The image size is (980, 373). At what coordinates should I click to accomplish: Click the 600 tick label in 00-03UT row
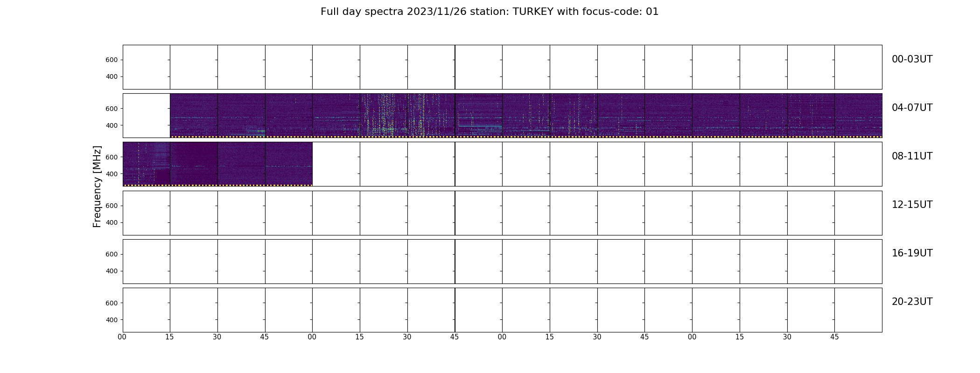point(112,60)
